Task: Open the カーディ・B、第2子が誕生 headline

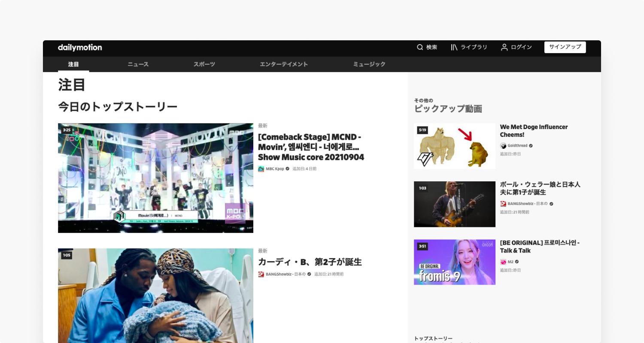Action: pos(310,262)
